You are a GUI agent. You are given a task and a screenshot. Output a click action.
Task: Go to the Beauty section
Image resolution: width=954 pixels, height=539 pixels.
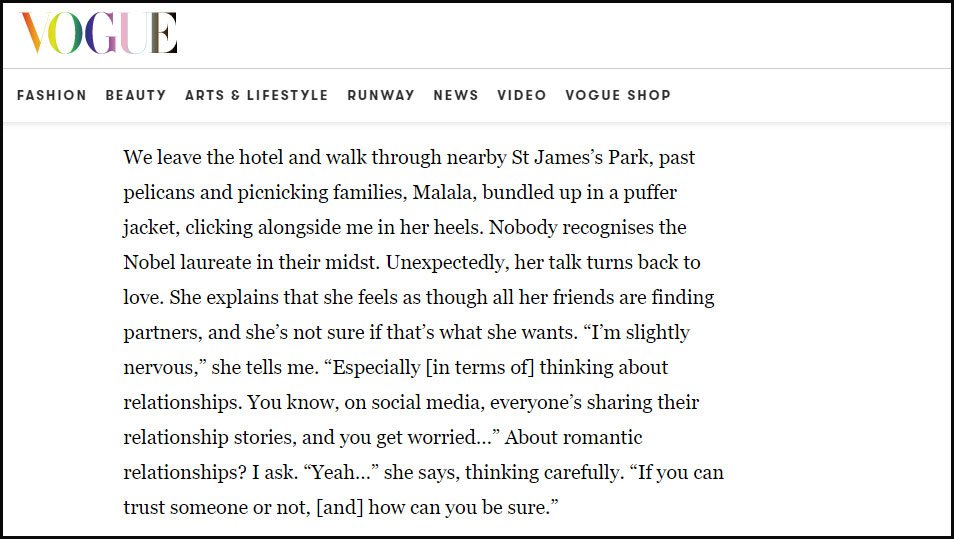[136, 96]
